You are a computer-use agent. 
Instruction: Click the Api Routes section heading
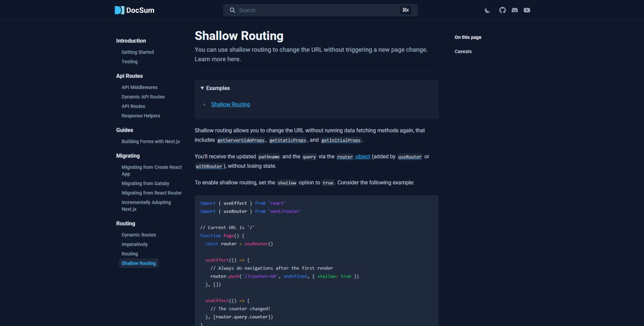coord(130,76)
